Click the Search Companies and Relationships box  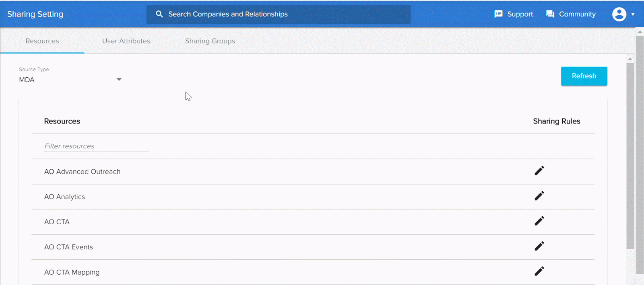(279, 14)
